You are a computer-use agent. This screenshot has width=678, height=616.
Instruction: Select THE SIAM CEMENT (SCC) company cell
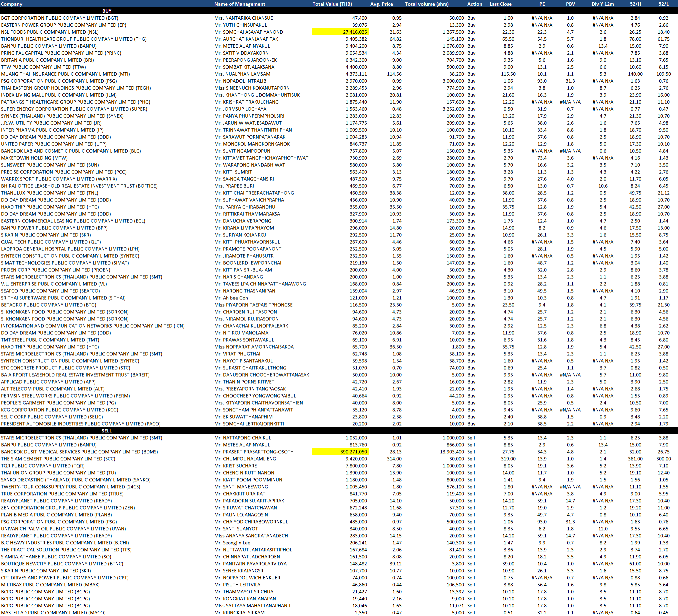point(58,459)
